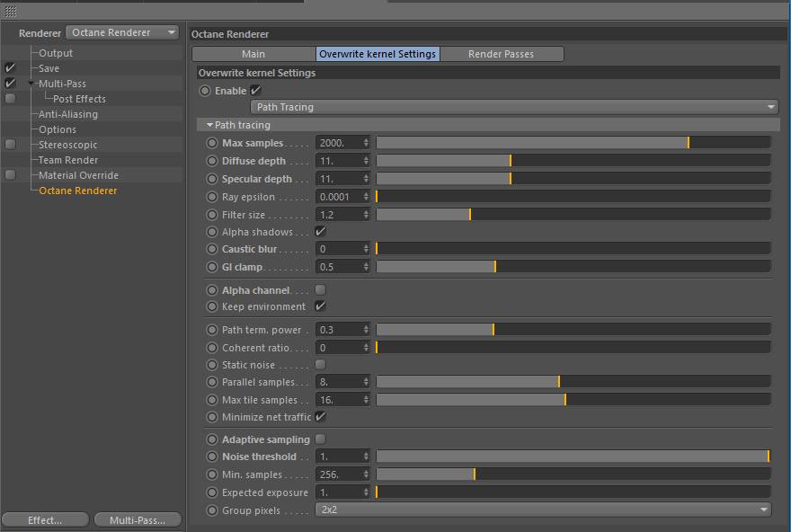Enable the Stereoscopic checkbox
Screen dimensions: 791x532
(x=10, y=144)
